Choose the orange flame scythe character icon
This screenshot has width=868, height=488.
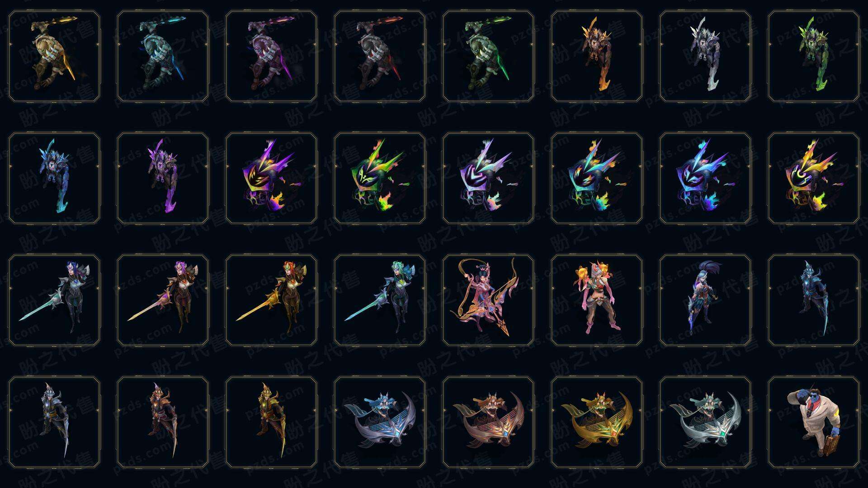[x=597, y=56]
